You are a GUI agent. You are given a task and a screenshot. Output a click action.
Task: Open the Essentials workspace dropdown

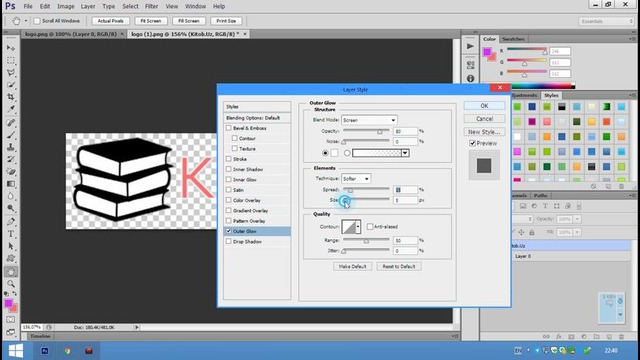pos(606,21)
